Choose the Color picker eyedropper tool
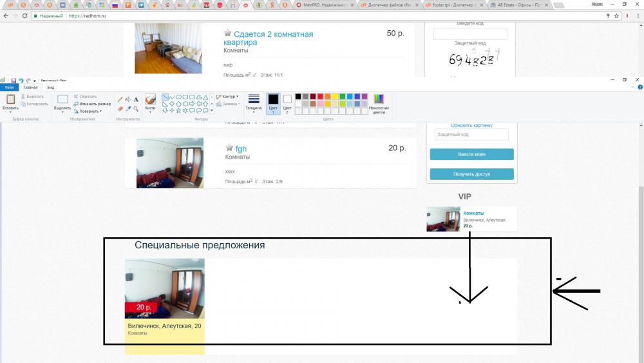Viewport: 644px width, 363px height. click(x=128, y=108)
